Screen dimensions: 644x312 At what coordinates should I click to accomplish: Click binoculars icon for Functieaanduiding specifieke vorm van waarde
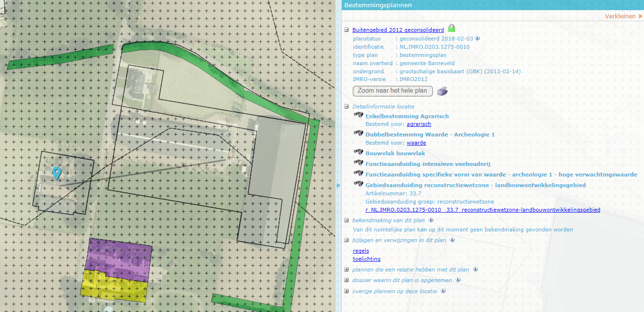click(358, 174)
